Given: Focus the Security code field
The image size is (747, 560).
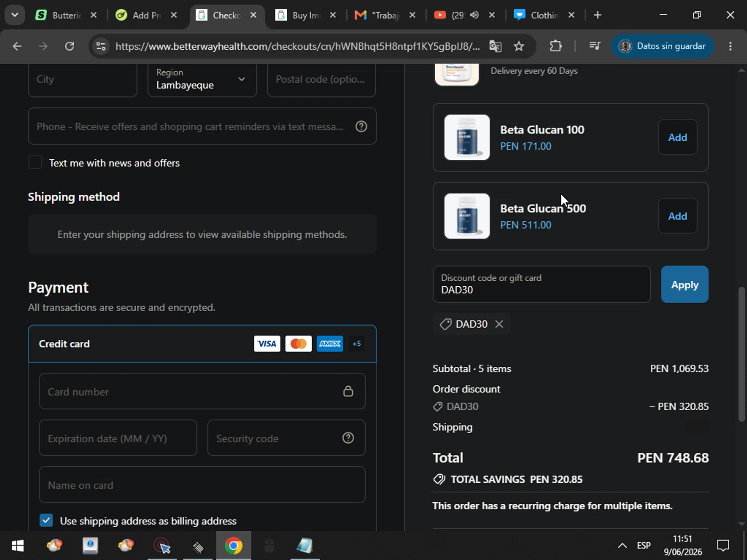Looking at the screenshot, I should tap(286, 438).
